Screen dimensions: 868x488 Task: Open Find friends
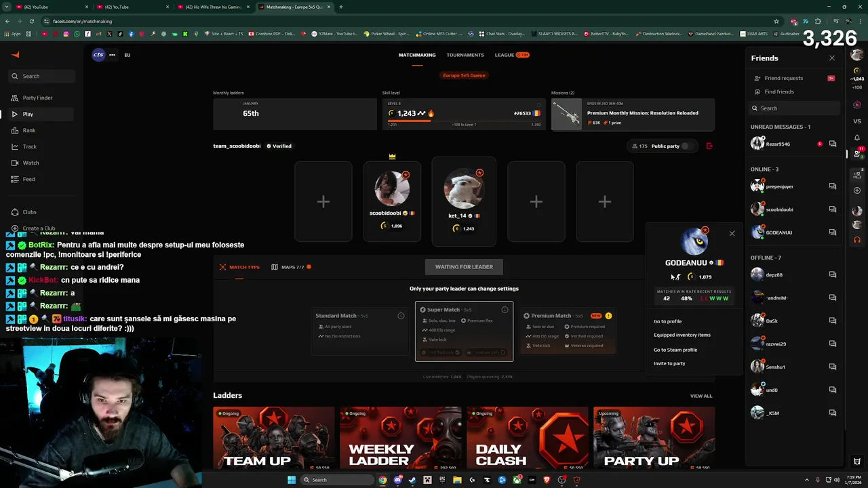(x=779, y=91)
